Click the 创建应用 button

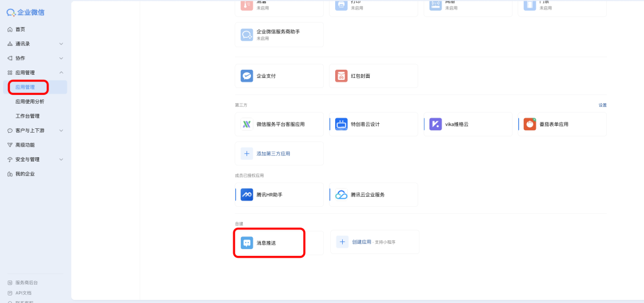click(361, 242)
